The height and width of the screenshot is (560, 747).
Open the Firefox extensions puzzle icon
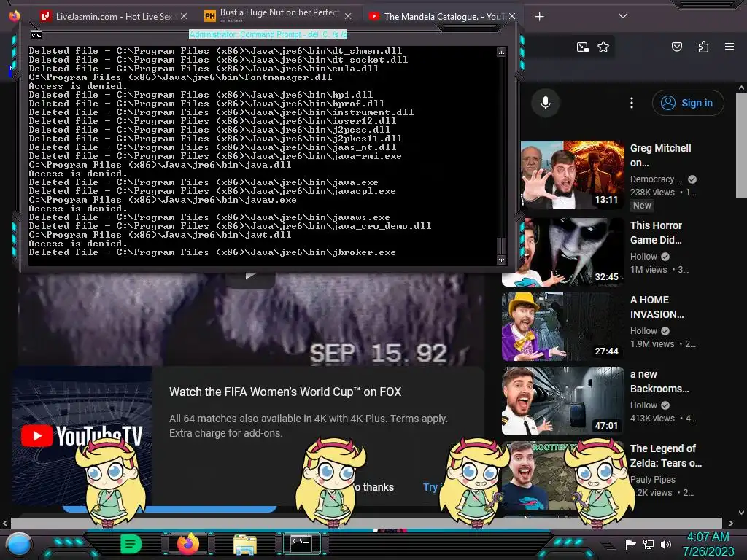703,47
